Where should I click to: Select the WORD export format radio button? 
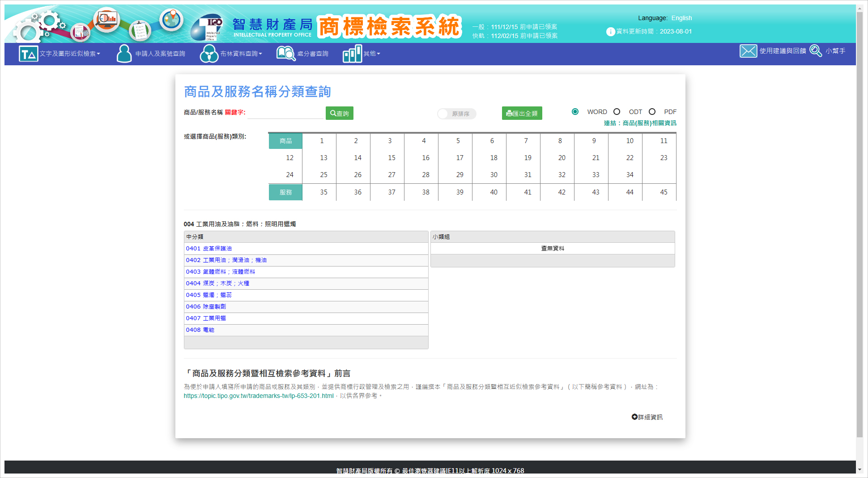[x=575, y=112]
